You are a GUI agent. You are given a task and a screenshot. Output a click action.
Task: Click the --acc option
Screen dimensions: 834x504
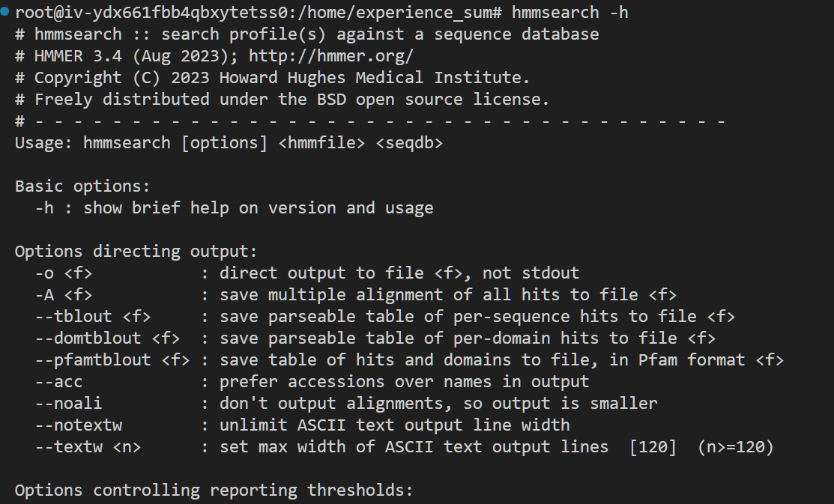pyautogui.click(x=59, y=382)
